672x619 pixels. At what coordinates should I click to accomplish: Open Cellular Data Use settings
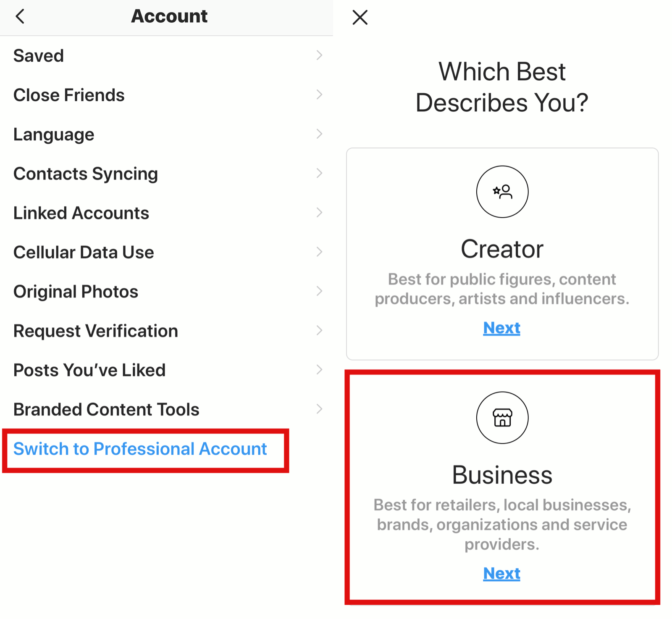[x=167, y=252]
